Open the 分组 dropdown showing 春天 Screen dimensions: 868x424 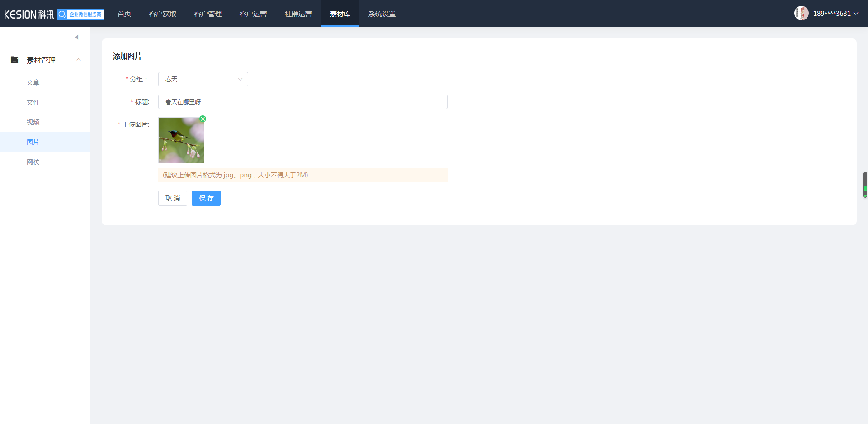[x=203, y=79]
